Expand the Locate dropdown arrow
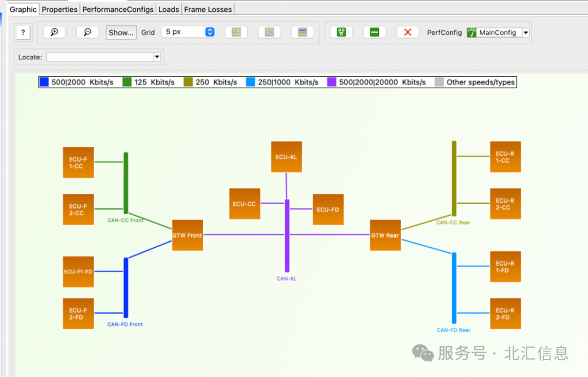The height and width of the screenshot is (377, 588). pos(157,57)
